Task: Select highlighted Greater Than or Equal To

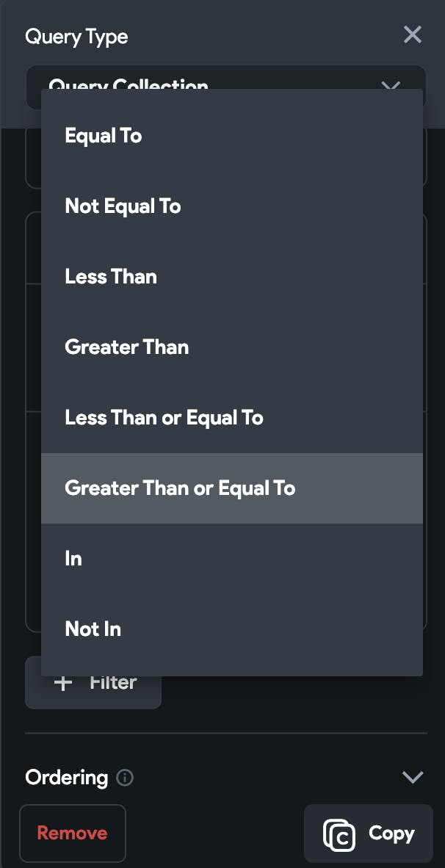Action: (x=180, y=488)
